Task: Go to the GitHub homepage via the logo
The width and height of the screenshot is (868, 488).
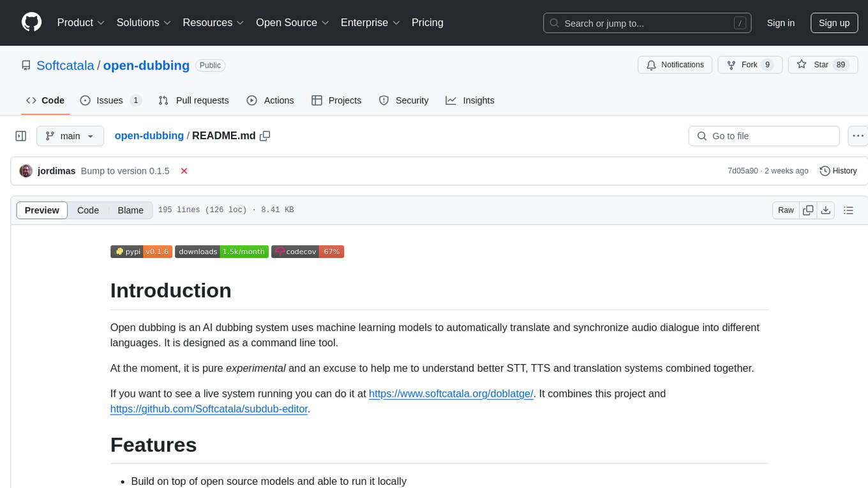Action: tap(31, 22)
